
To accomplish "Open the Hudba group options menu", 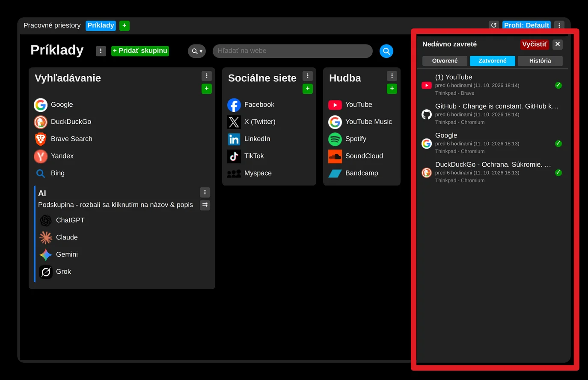I will pos(392,76).
